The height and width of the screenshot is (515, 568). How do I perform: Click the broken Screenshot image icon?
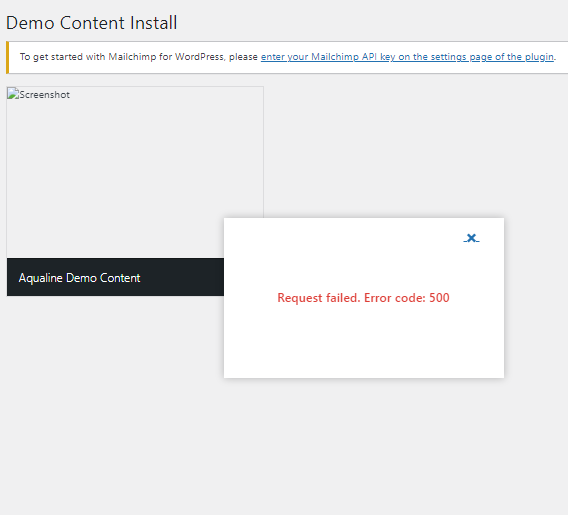(13, 94)
